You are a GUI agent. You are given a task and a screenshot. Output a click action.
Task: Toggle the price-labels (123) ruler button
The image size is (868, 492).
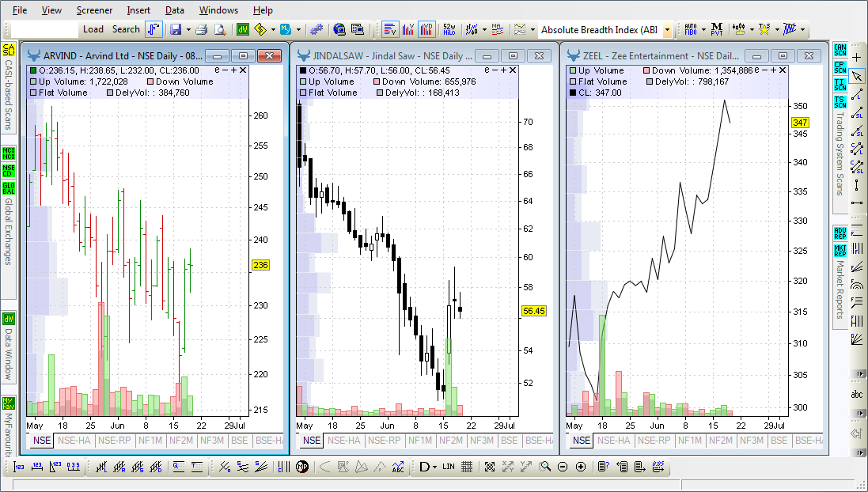coord(19,467)
